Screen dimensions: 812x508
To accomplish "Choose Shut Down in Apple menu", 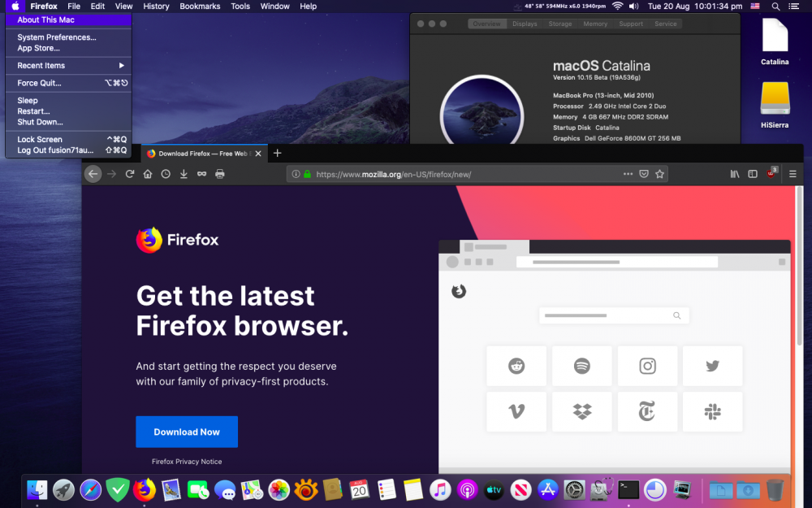I will pyautogui.click(x=68, y=123).
